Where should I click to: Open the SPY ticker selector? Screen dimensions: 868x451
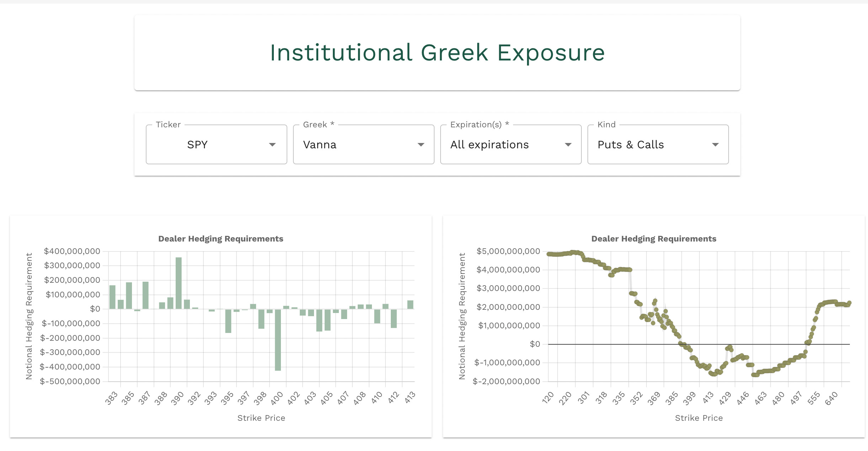(x=197, y=145)
